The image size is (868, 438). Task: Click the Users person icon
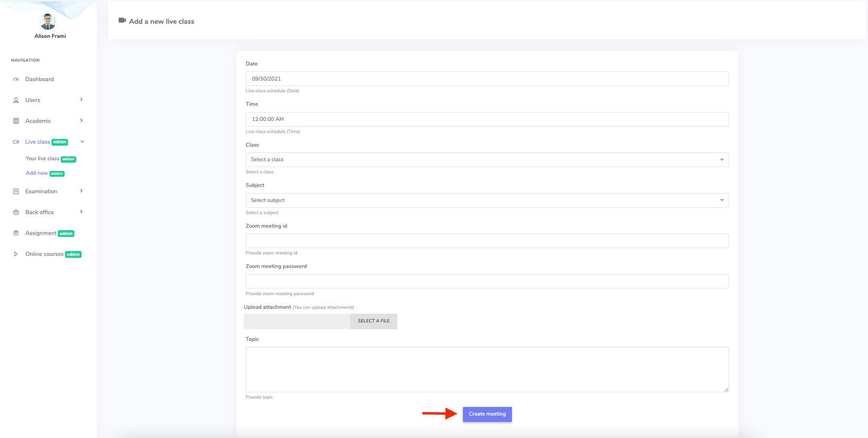(x=16, y=100)
